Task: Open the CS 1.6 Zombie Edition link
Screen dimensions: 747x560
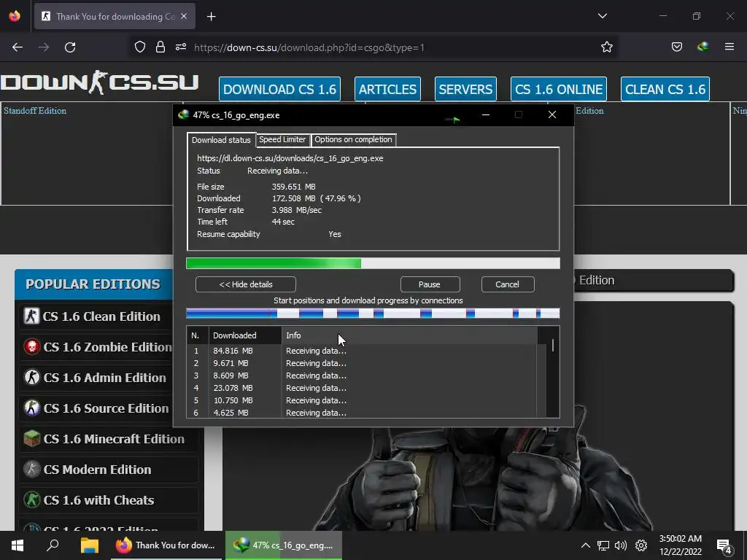Action: (107, 346)
